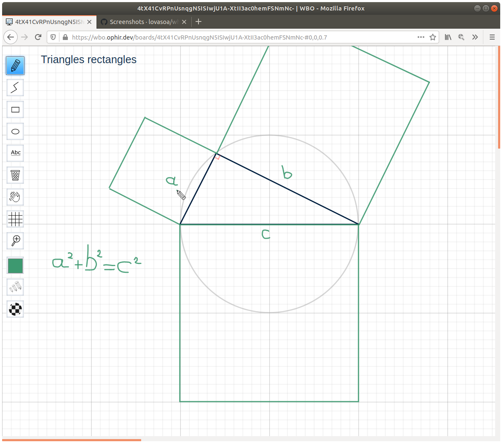The width and height of the screenshot is (504, 445).
Task: Open the green color picker swatch
Action: (15, 266)
